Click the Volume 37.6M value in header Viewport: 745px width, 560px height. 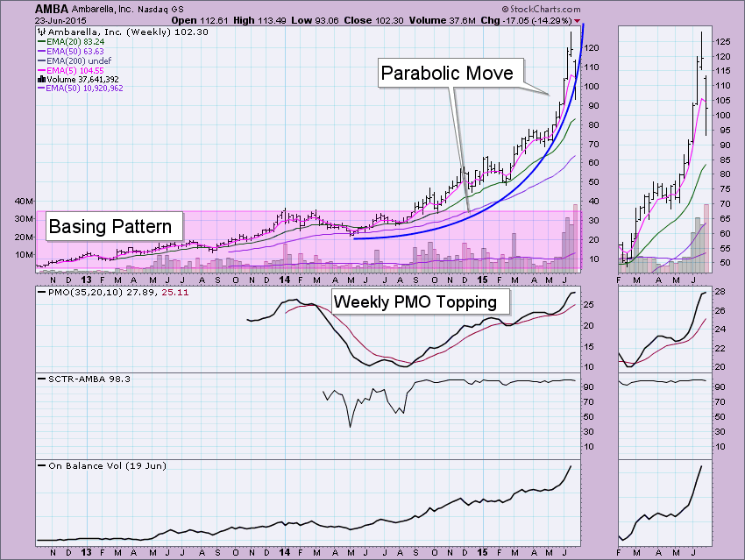point(443,20)
